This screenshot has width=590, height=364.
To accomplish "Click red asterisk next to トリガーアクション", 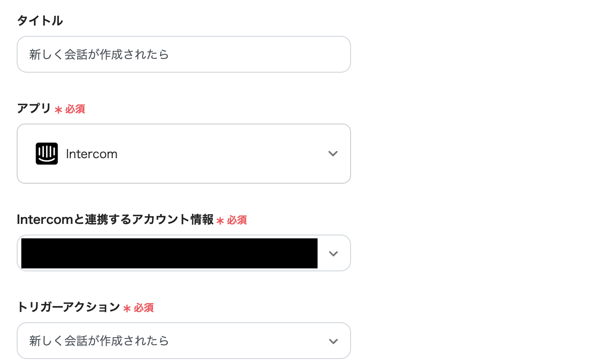I will [x=127, y=308].
